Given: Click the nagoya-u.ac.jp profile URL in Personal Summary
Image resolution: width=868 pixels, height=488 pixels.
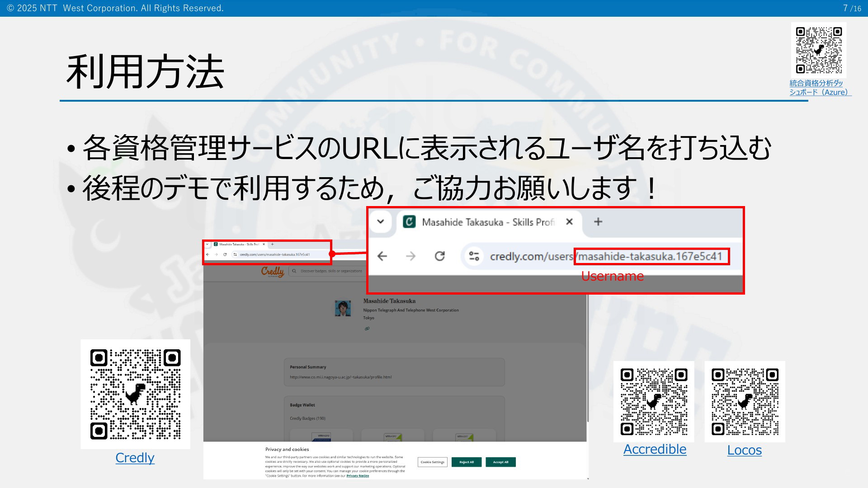Looking at the screenshot, I should (x=341, y=377).
